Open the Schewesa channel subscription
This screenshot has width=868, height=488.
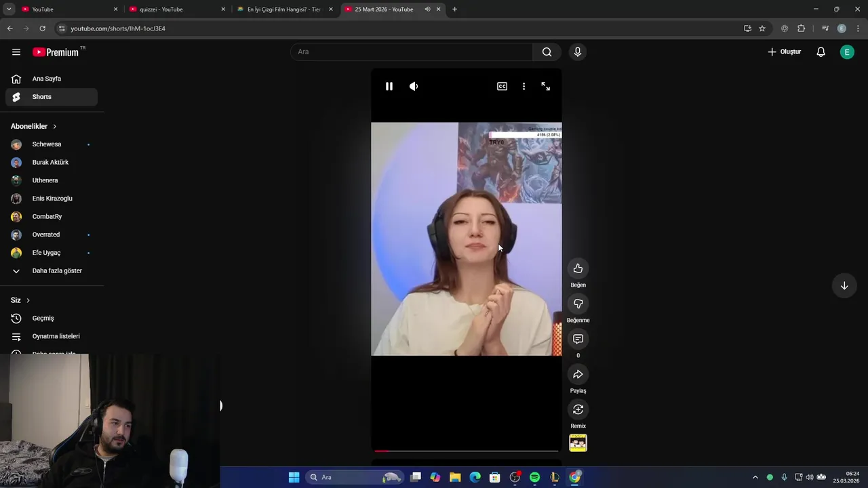[x=52, y=144]
